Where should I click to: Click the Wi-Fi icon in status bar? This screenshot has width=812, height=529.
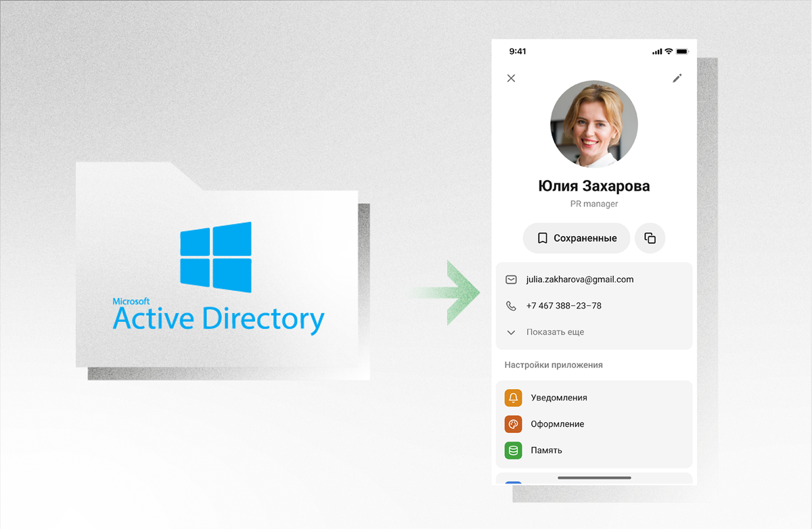pos(669,51)
